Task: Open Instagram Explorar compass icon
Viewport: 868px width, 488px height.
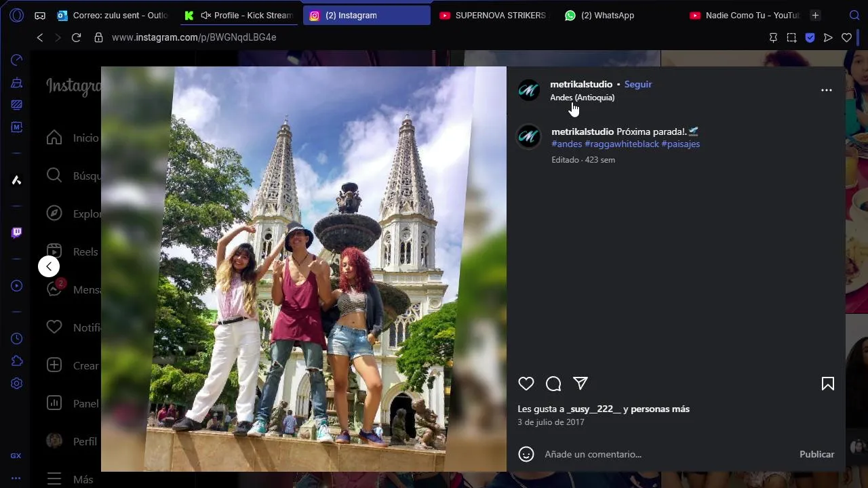Action: click(54, 213)
